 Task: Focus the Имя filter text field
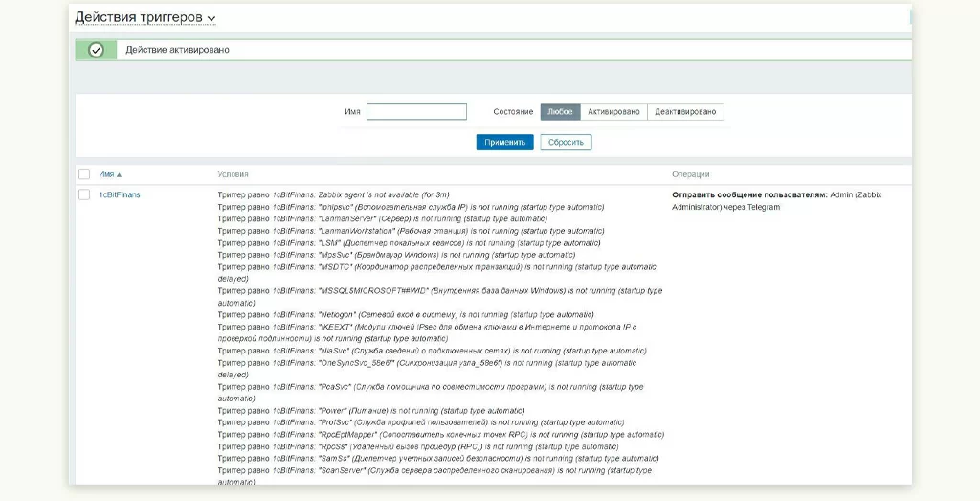point(416,112)
